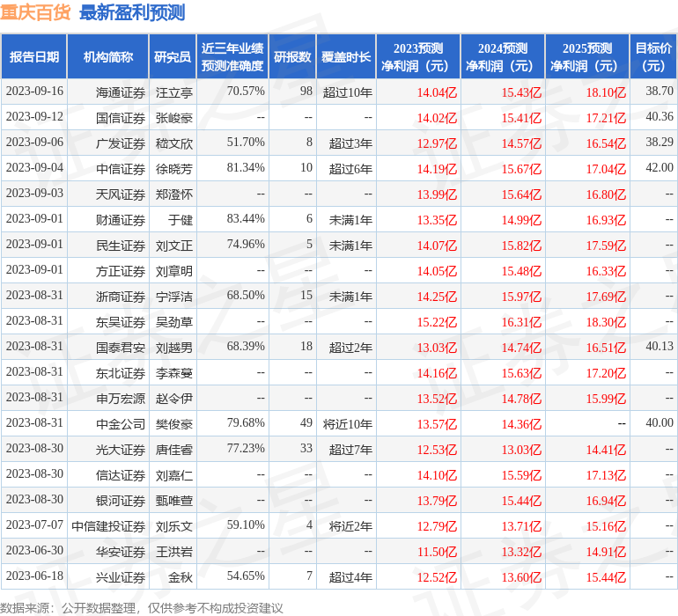This screenshot has height=616, width=678.
Task: Click the 2025 forecast 15.99亿
Action: 606,399
